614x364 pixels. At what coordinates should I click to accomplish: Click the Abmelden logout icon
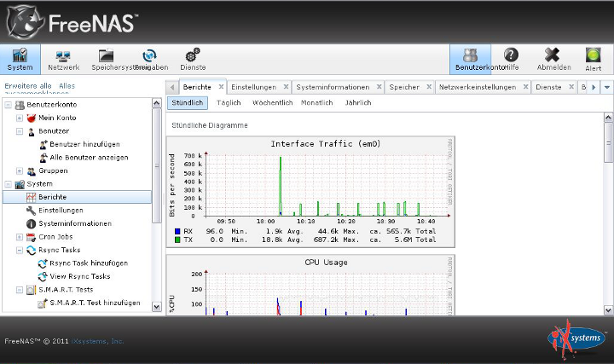click(x=552, y=55)
